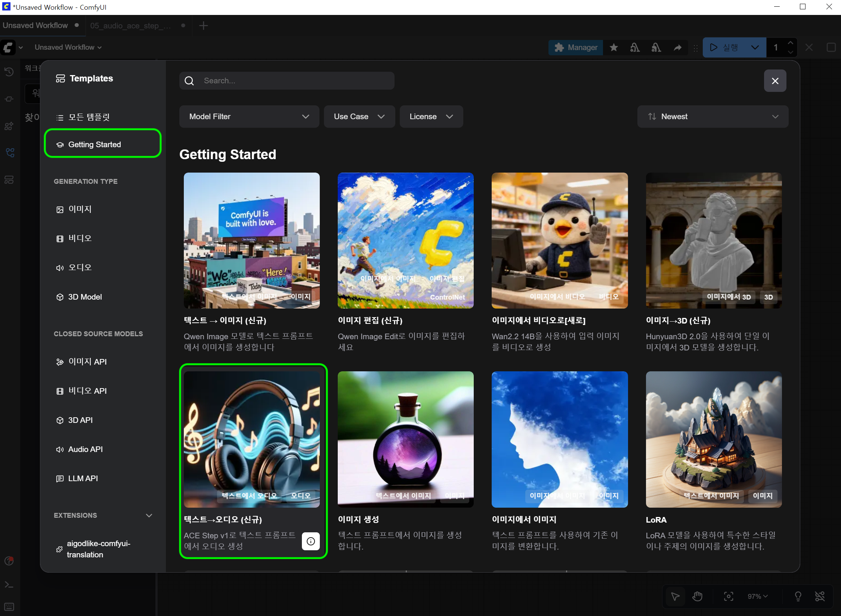This screenshot has width=841, height=616.
Task: Collapse the EXTENSIONS section chevron
Action: coord(149,515)
